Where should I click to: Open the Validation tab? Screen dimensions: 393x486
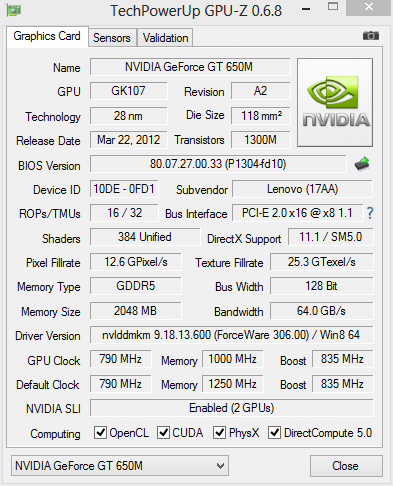(x=166, y=38)
